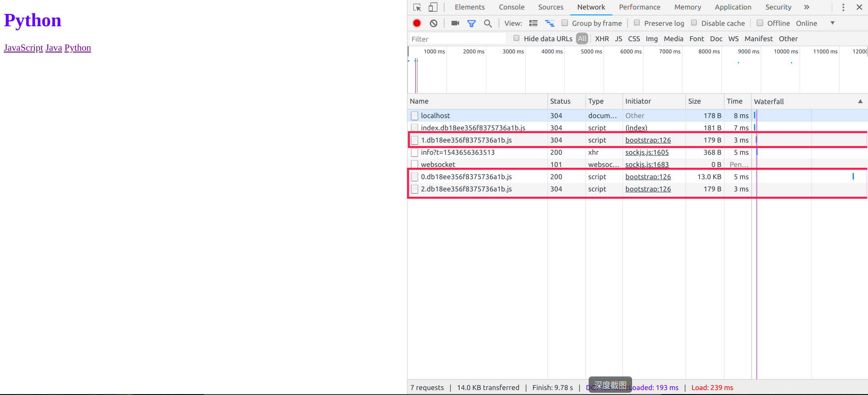Select the All filter type

pyautogui.click(x=582, y=39)
